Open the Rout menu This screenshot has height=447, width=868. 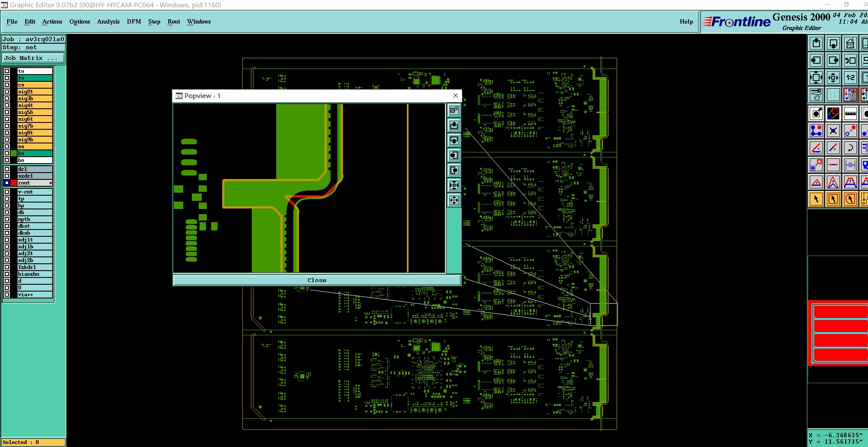pyautogui.click(x=174, y=21)
